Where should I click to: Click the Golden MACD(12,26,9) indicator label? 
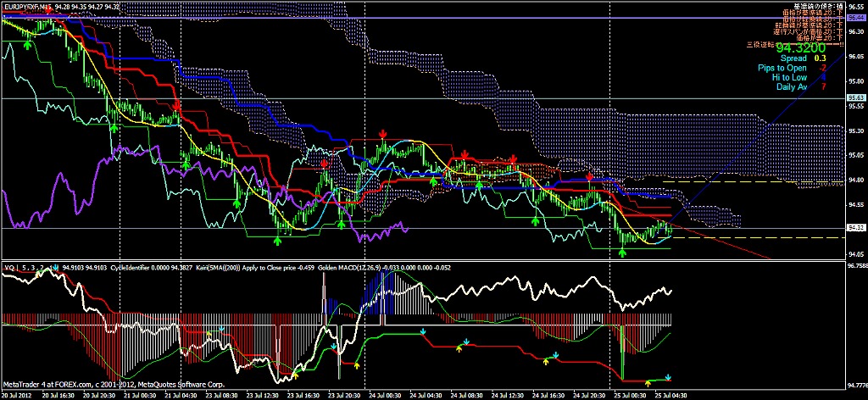(348, 268)
